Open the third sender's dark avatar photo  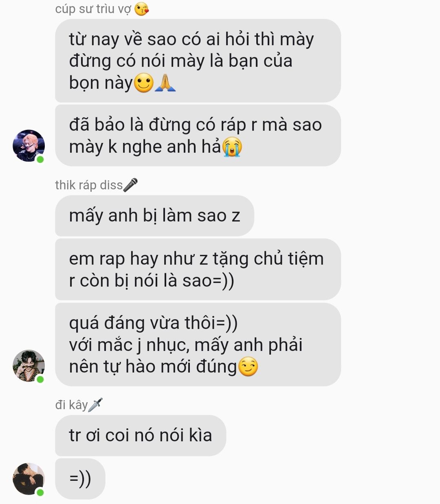tap(29, 479)
